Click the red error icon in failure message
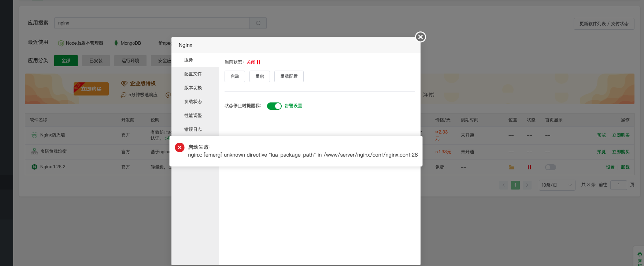This screenshot has height=266, width=644. coord(179,147)
